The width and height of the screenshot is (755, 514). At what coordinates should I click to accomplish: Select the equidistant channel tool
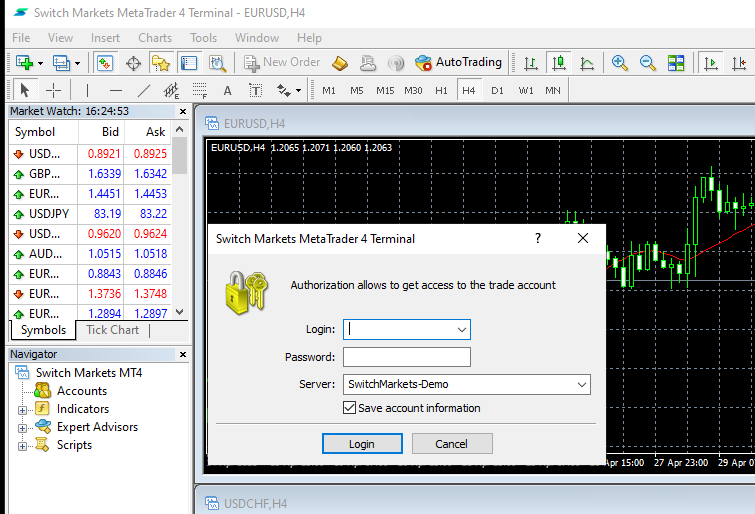pyautogui.click(x=171, y=90)
